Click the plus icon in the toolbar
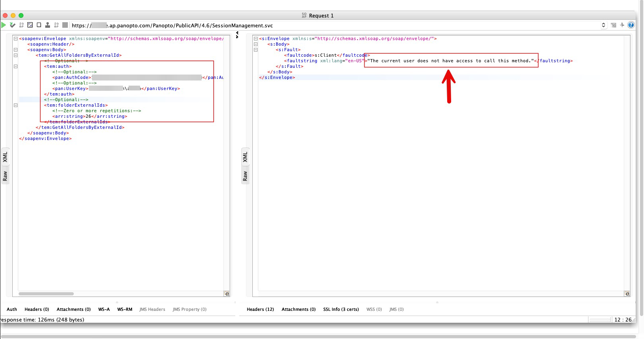The image size is (644, 339). (x=622, y=25)
